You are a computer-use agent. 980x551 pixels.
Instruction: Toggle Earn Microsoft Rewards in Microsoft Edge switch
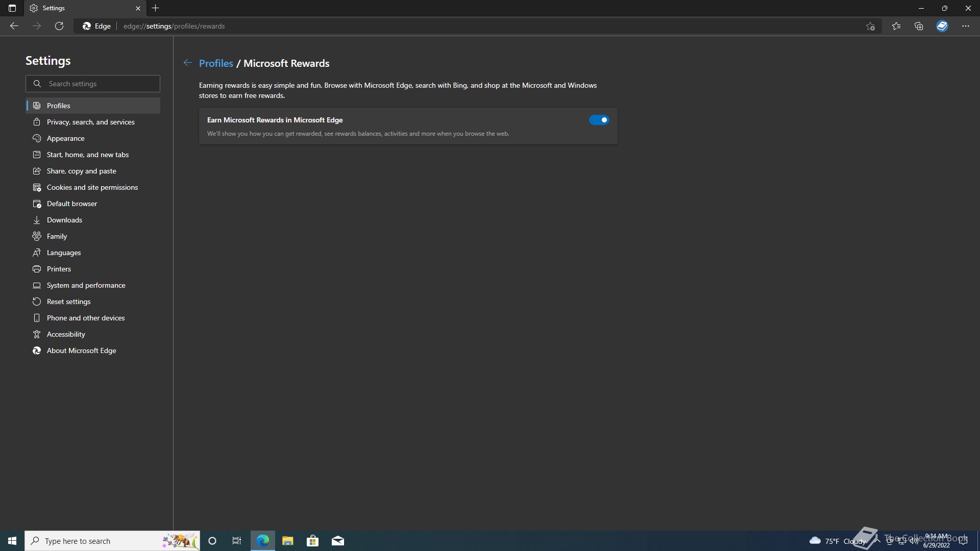pyautogui.click(x=599, y=120)
